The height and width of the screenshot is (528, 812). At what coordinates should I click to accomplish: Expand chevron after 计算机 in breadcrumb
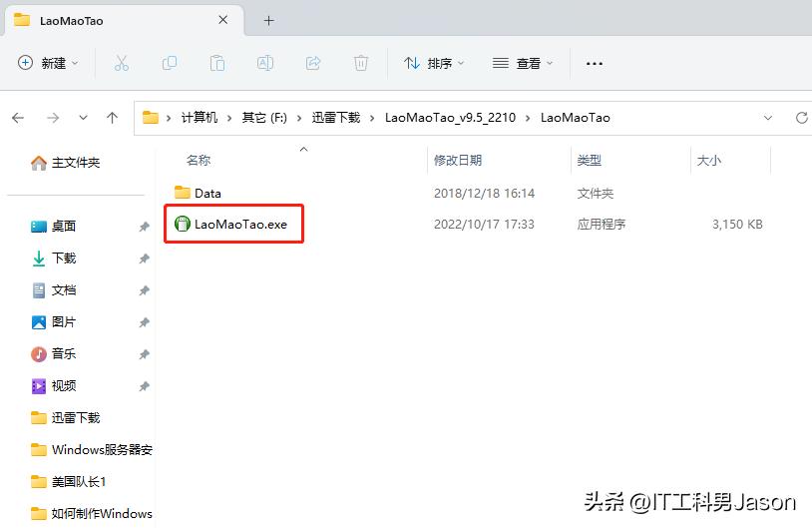(x=229, y=118)
